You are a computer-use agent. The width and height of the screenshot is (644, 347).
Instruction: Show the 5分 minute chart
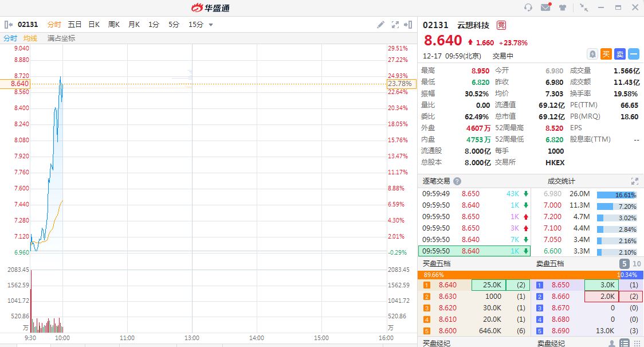point(174,25)
